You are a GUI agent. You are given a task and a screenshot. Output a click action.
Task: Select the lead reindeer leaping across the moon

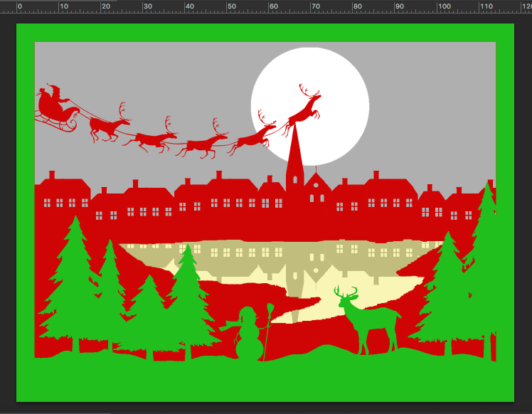[x=301, y=110]
